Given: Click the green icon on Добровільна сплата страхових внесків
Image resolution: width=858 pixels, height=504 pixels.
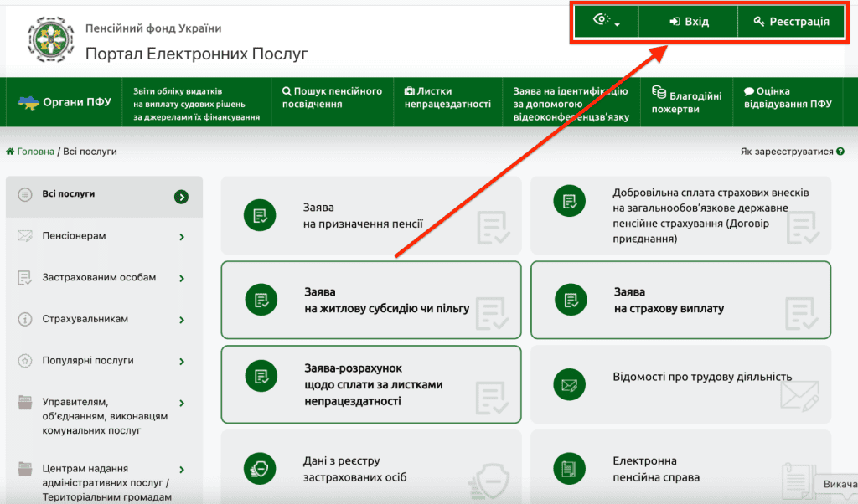Looking at the screenshot, I should coord(570,201).
